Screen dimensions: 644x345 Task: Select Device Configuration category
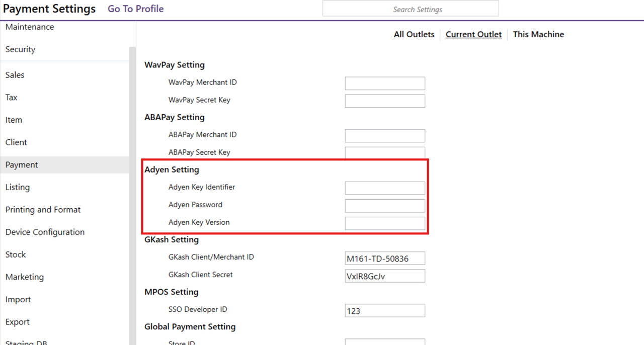45,232
